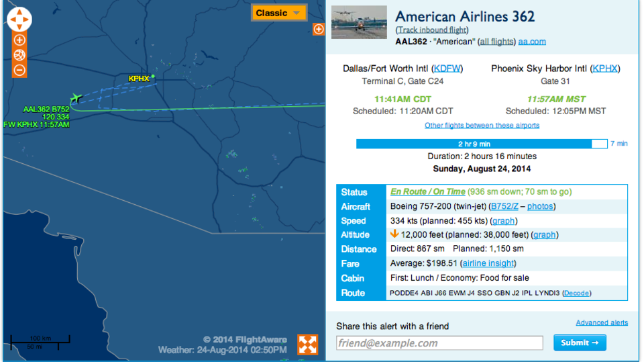Click the friend email input field
This screenshot has width=644, height=362.
click(x=439, y=343)
